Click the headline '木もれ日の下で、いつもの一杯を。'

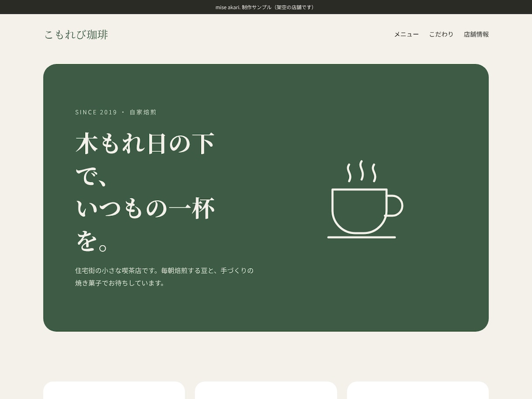click(146, 192)
